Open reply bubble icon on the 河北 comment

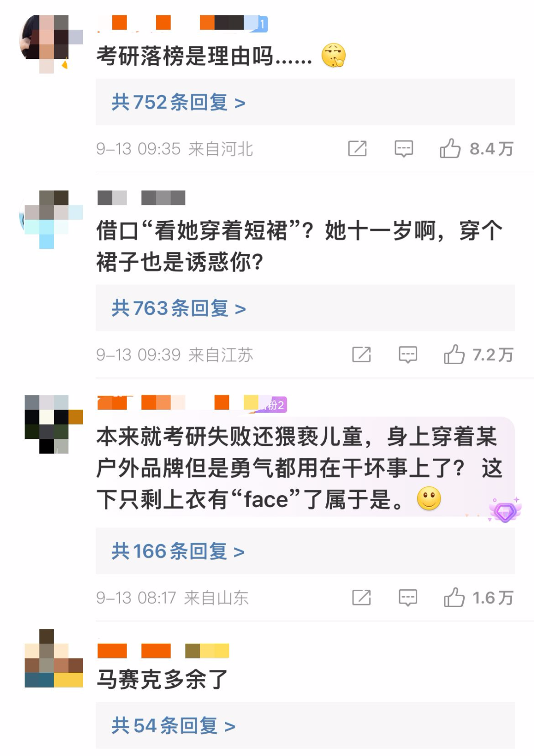click(x=403, y=148)
